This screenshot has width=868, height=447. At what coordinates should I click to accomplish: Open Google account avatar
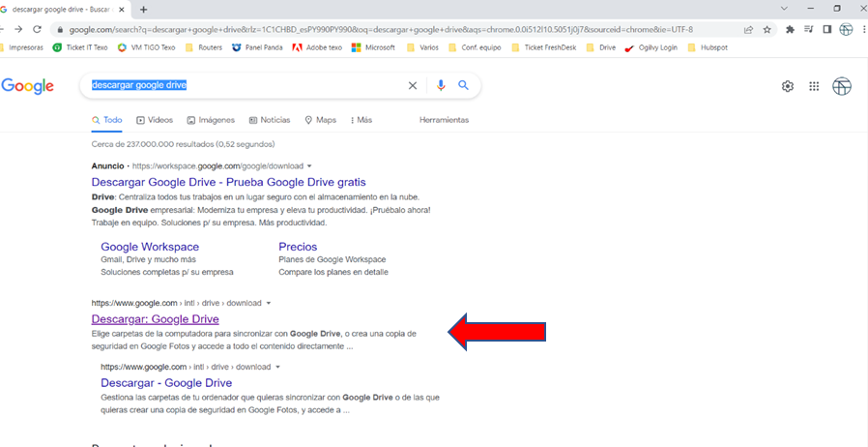(842, 86)
